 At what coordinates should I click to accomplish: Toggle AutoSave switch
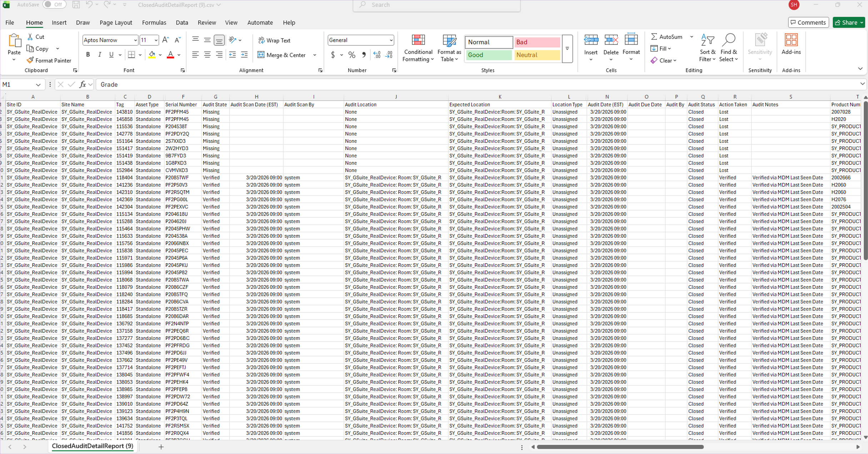[54, 5]
